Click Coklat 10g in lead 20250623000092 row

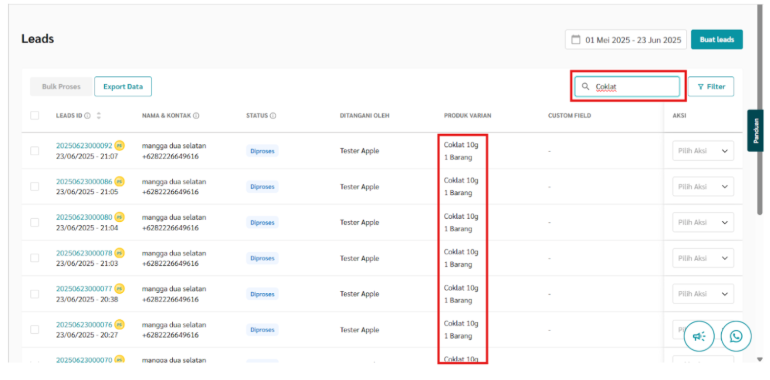click(461, 144)
